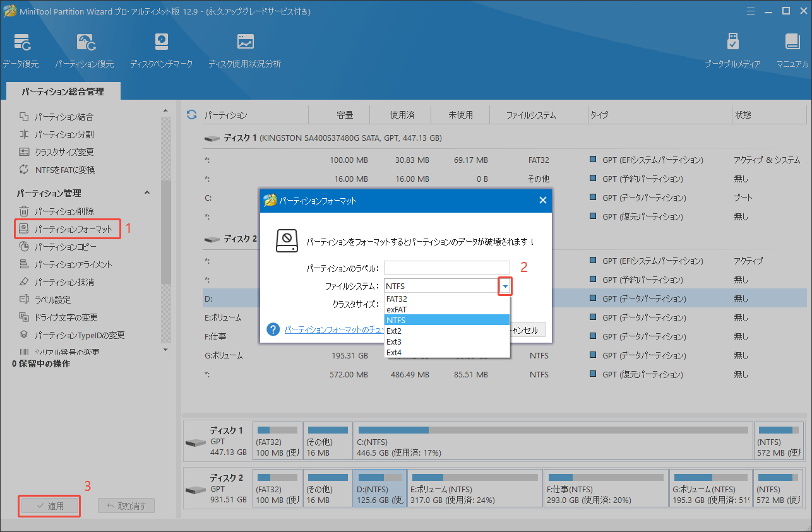The height and width of the screenshot is (532, 812).
Task: Select ドライブ文字の変更
Action: [66, 317]
